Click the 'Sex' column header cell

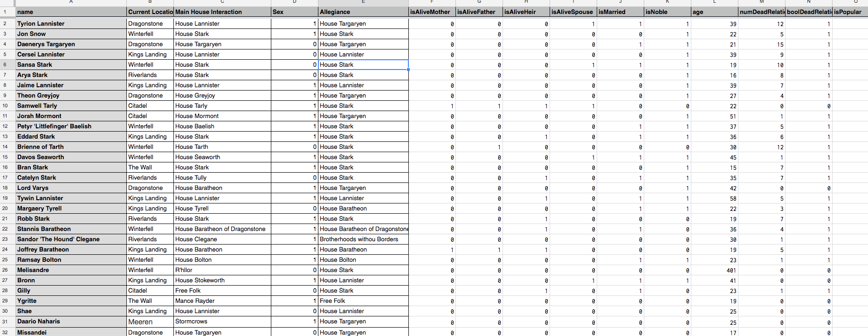295,12
